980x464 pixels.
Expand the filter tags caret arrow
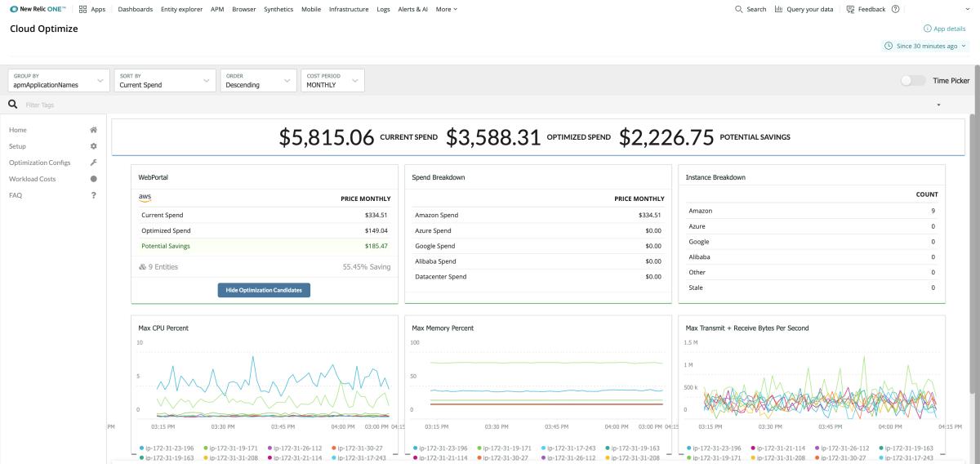click(x=938, y=105)
